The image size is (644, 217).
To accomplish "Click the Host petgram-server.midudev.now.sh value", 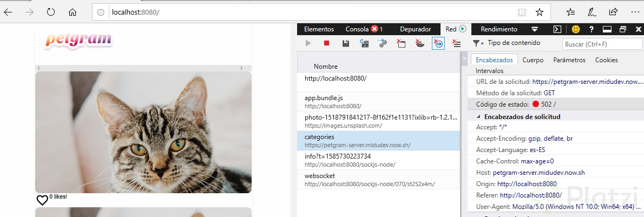I will [x=538, y=173].
